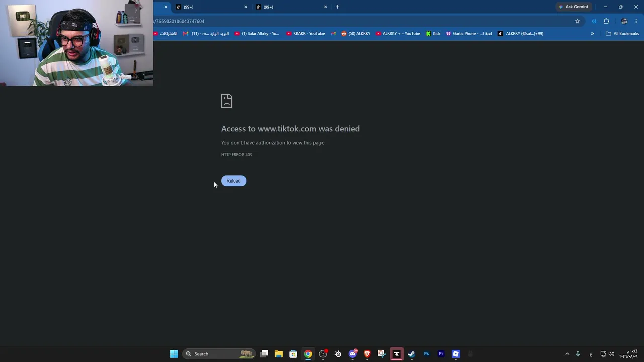644x362 pixels.
Task: Open the Kick bookmark
Action: coord(433,34)
